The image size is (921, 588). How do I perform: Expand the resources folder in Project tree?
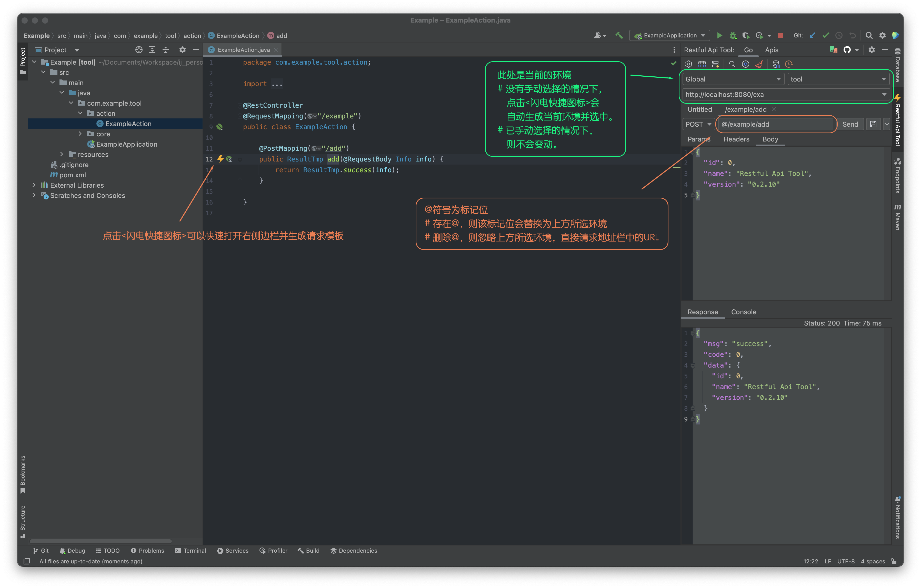click(x=62, y=155)
